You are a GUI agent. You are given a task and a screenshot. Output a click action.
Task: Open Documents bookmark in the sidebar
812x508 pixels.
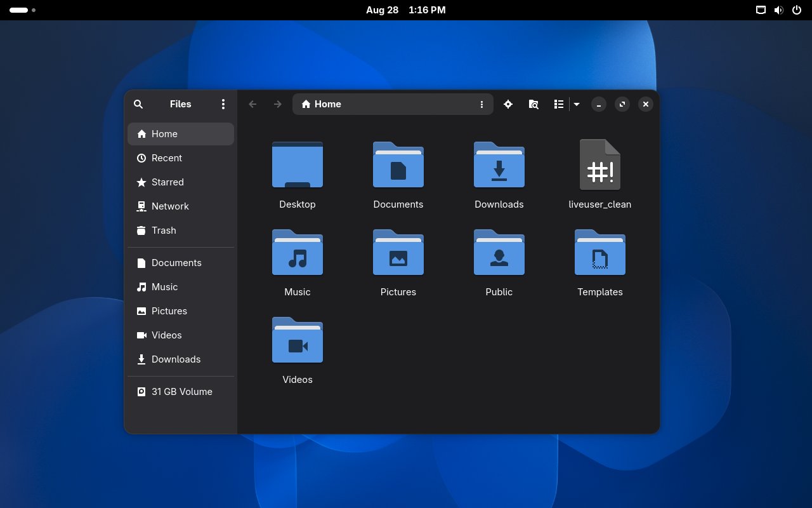click(181, 263)
